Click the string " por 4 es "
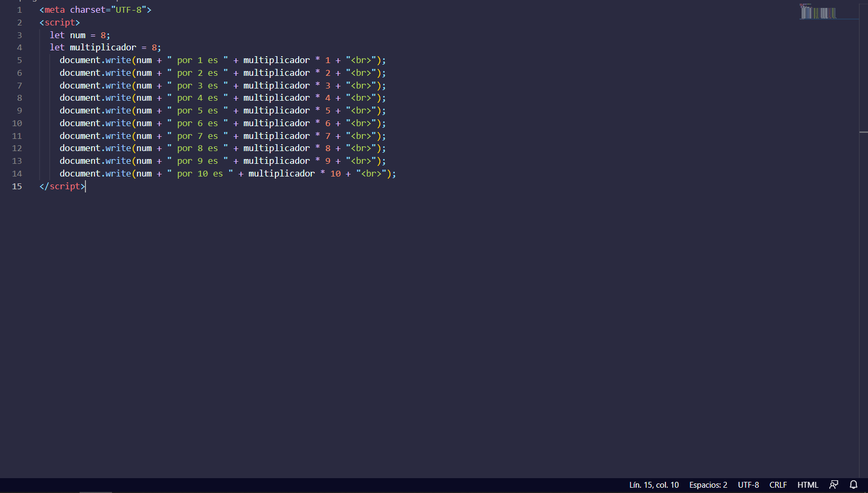 pyautogui.click(x=197, y=98)
